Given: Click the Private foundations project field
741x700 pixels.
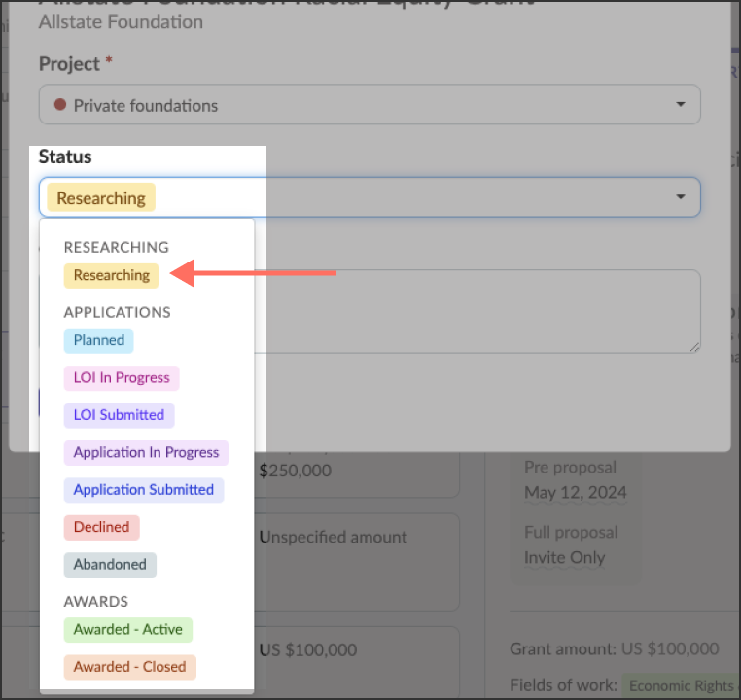Looking at the screenshot, I should click(x=370, y=105).
